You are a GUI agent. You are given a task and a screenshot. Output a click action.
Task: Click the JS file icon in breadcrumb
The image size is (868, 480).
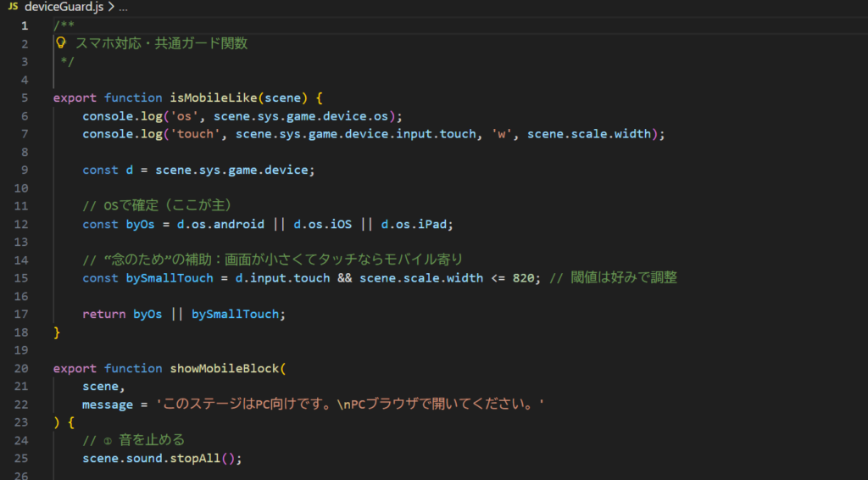tap(13, 7)
